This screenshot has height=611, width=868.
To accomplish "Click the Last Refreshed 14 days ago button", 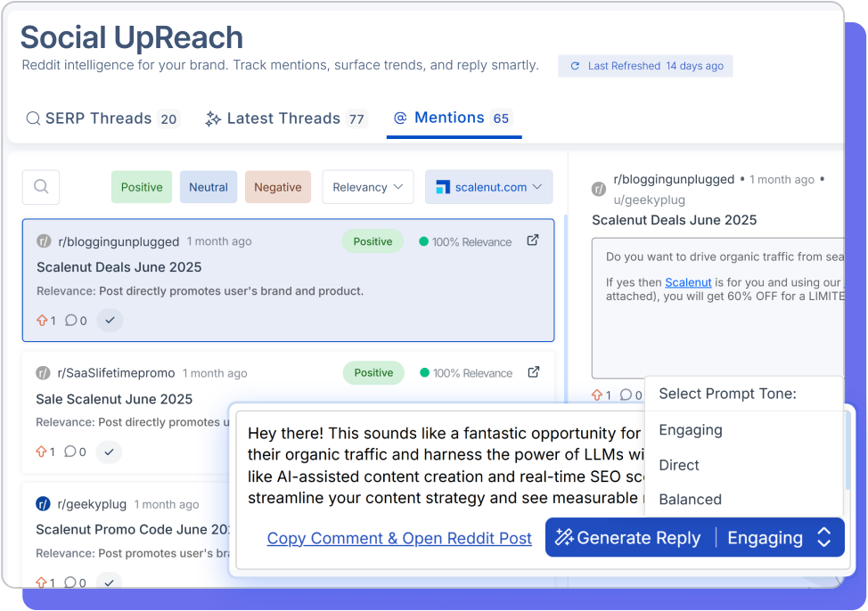I will (645, 66).
